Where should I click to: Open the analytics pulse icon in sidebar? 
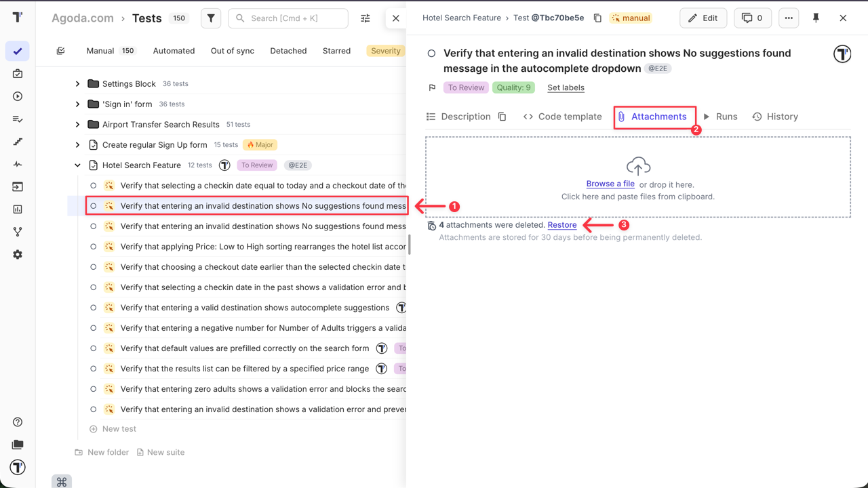pyautogui.click(x=18, y=164)
